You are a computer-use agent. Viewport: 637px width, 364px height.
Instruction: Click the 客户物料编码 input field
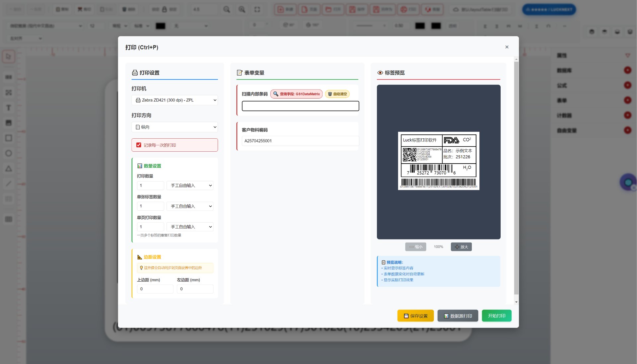tap(300, 141)
